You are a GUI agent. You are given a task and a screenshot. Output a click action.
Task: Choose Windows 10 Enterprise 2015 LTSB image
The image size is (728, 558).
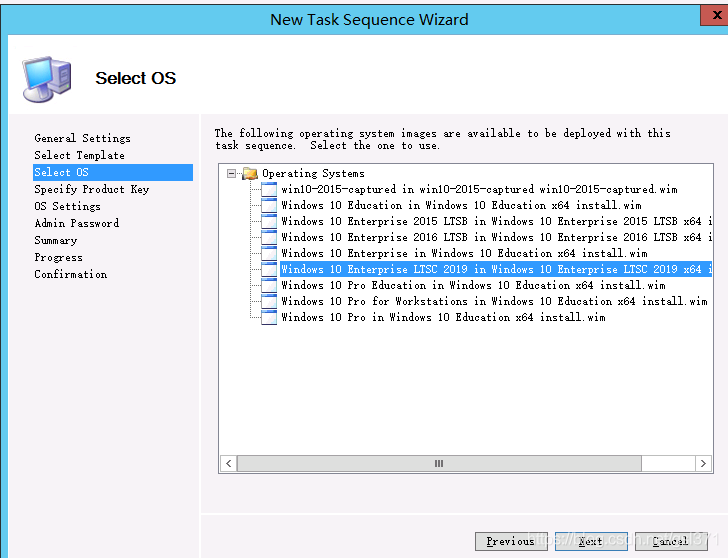click(496, 221)
